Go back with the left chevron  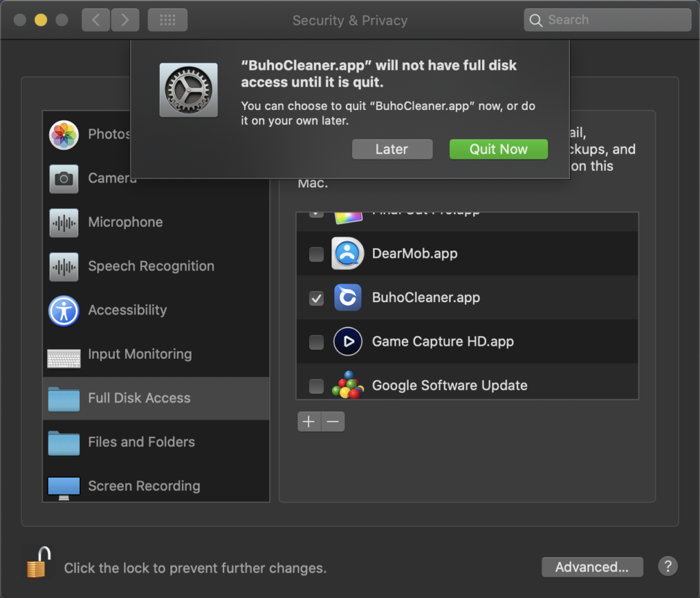pos(96,20)
